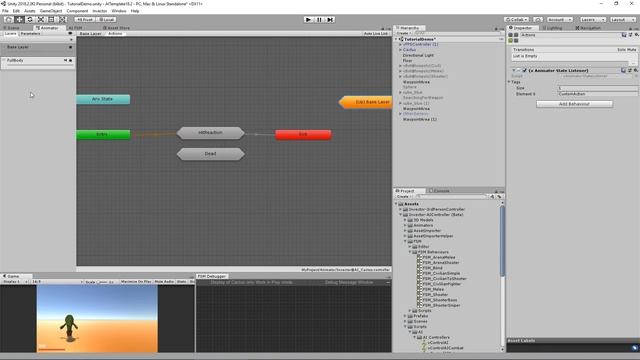Open help book icon beside Actions name
The image size is (640, 360).
(x=624, y=35)
